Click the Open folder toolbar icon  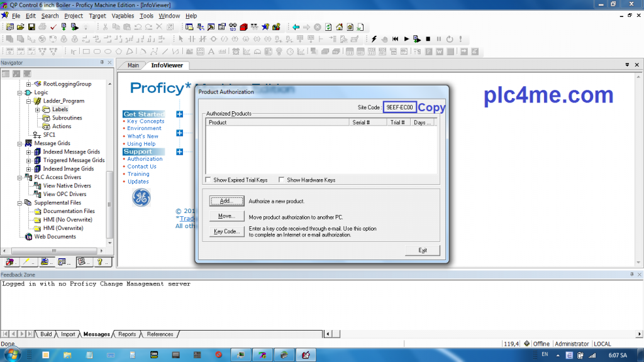[x=20, y=27]
